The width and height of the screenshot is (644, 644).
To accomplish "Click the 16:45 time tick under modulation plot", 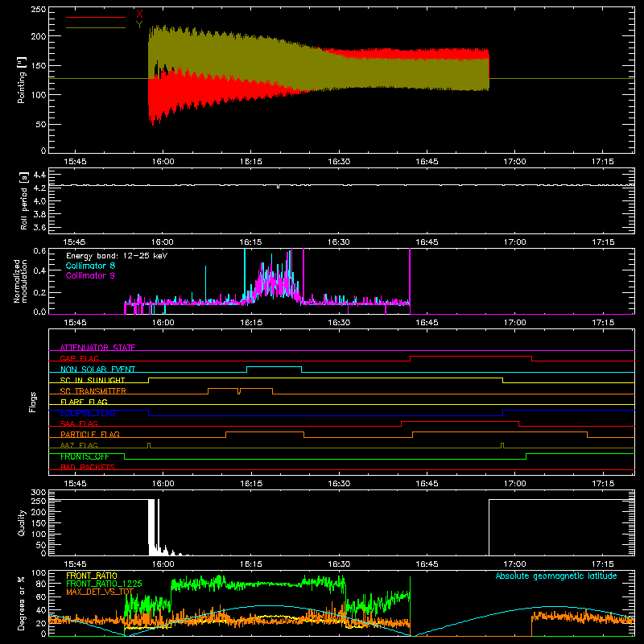I will pyautogui.click(x=427, y=323).
